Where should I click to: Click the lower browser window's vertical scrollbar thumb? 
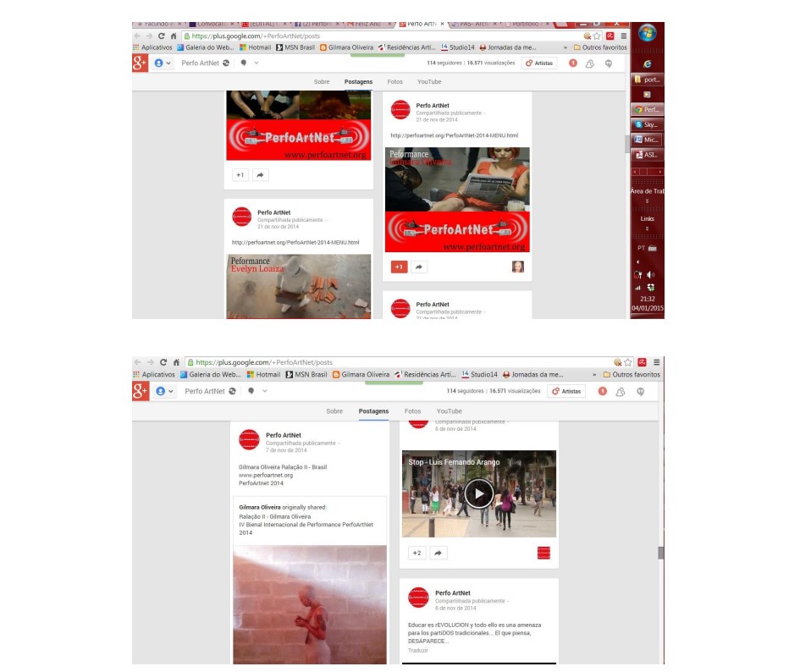click(x=661, y=553)
